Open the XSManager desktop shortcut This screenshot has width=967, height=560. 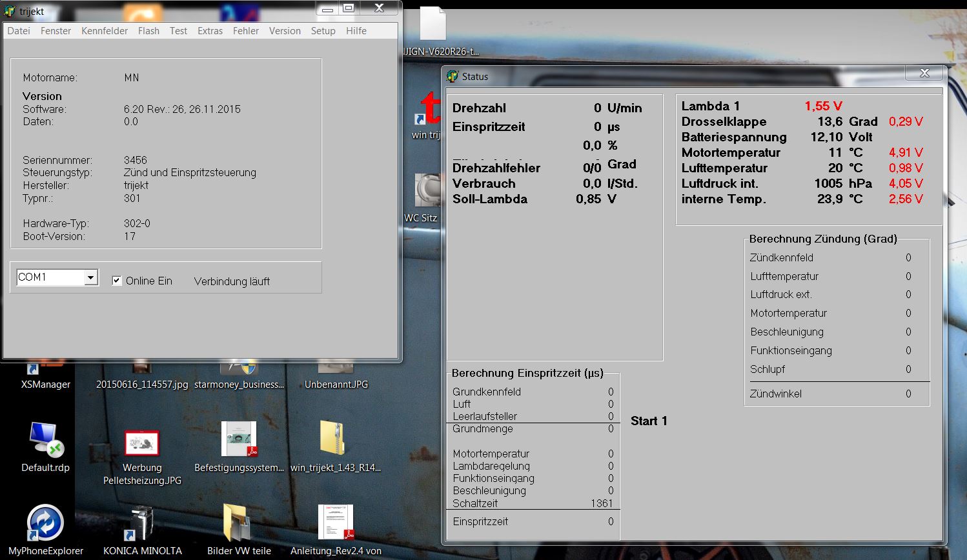pos(45,383)
